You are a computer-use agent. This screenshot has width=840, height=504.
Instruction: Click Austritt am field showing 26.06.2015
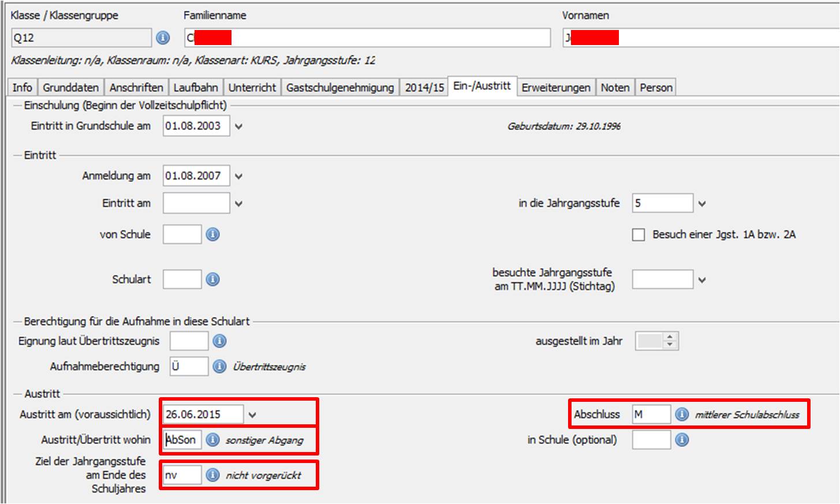pos(203,415)
